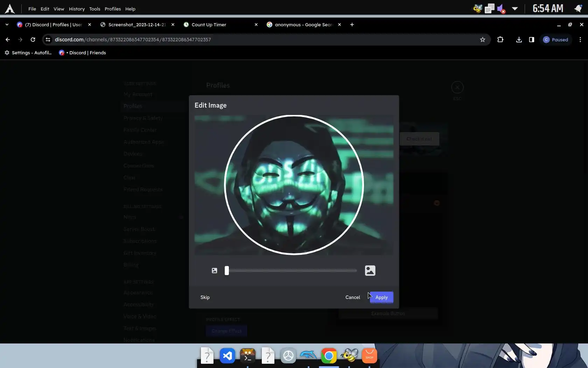
Task: Open the Chrome three-dot menu
Action: pyautogui.click(x=580, y=40)
